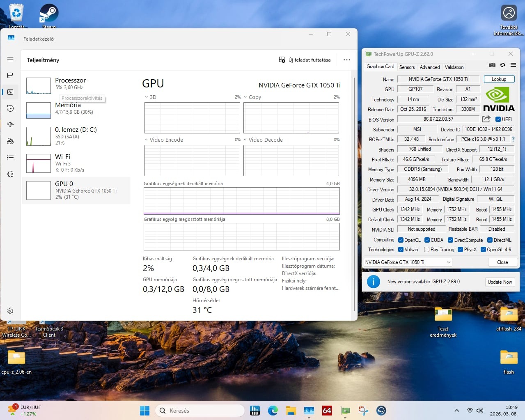This screenshot has width=525, height=420.
Task: Click the Wi-Fi network tray icon
Action: click(470, 411)
